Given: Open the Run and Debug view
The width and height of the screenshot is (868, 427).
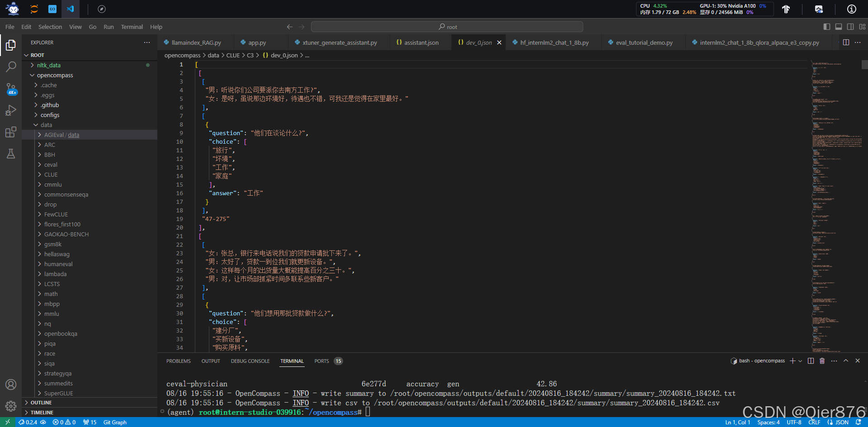Looking at the screenshot, I should click(x=11, y=110).
